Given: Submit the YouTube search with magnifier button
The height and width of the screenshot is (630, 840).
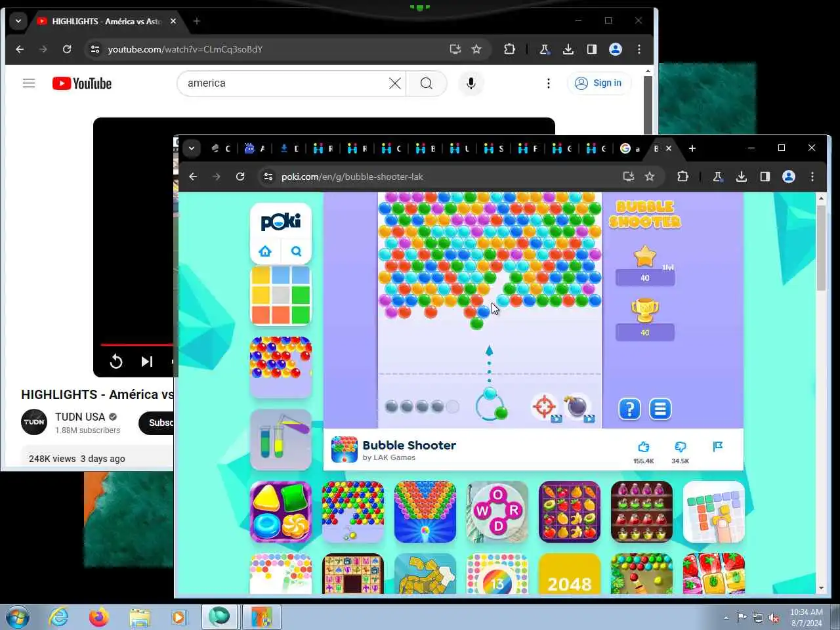Looking at the screenshot, I should tap(427, 83).
